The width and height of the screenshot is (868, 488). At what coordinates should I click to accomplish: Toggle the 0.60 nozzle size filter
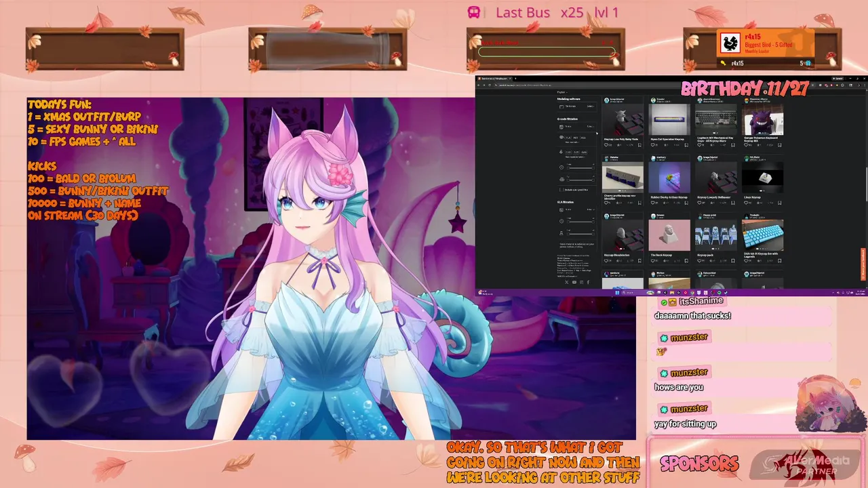(584, 152)
